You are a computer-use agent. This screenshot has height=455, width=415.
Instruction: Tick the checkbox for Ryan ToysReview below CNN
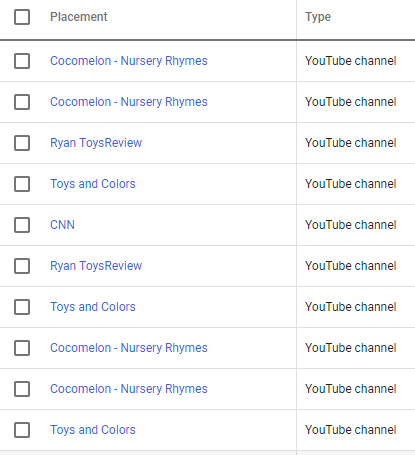coord(22,266)
